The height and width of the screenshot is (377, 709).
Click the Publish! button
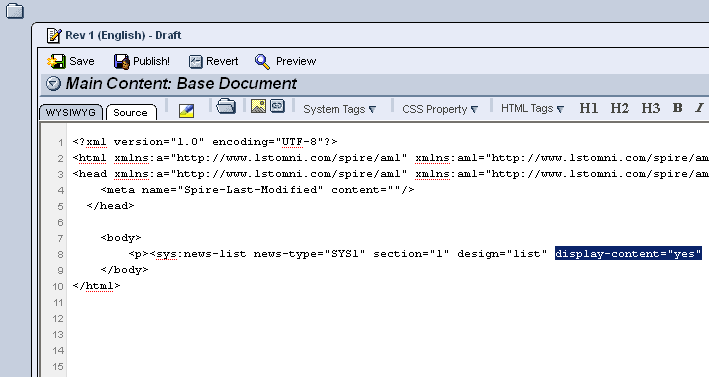pos(142,61)
